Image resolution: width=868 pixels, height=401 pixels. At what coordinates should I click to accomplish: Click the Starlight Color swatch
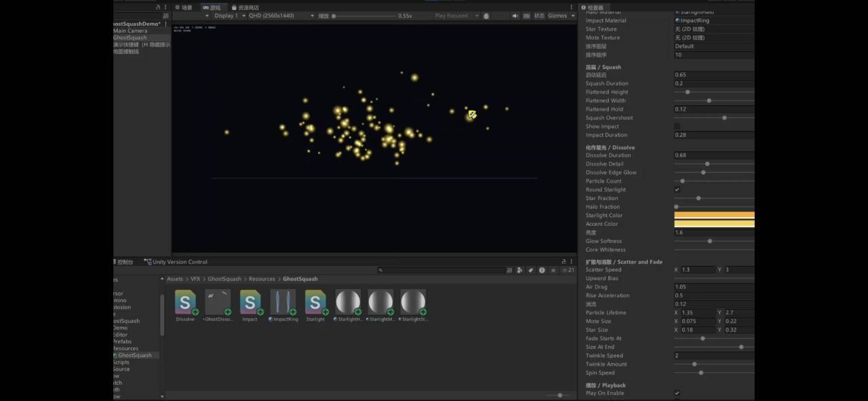[714, 215]
